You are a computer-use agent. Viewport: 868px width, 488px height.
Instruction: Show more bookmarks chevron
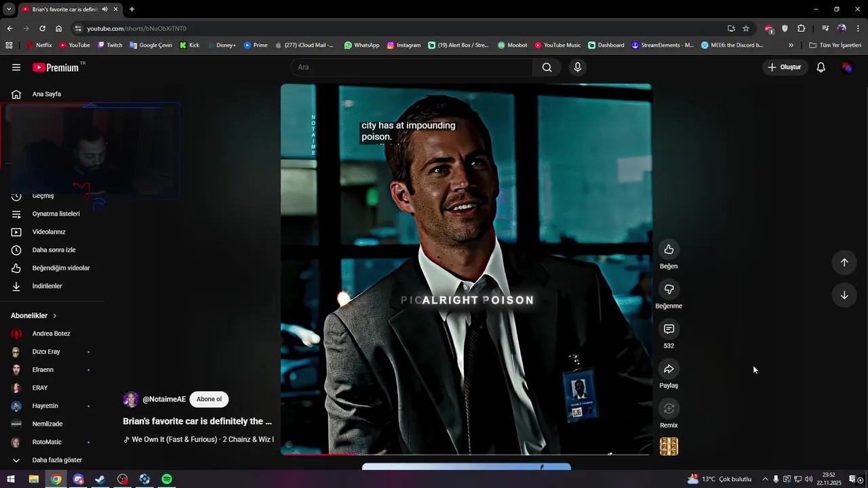(x=791, y=45)
